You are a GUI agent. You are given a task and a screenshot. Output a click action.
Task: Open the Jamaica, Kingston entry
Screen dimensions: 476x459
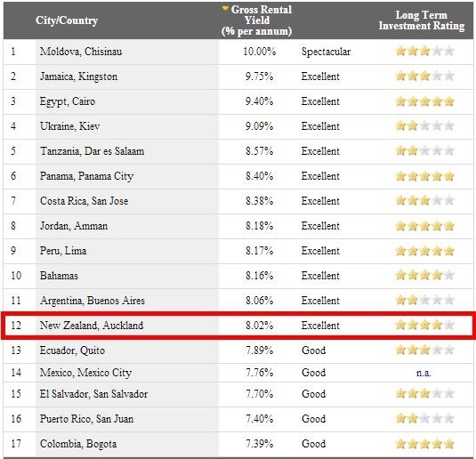tap(78, 76)
